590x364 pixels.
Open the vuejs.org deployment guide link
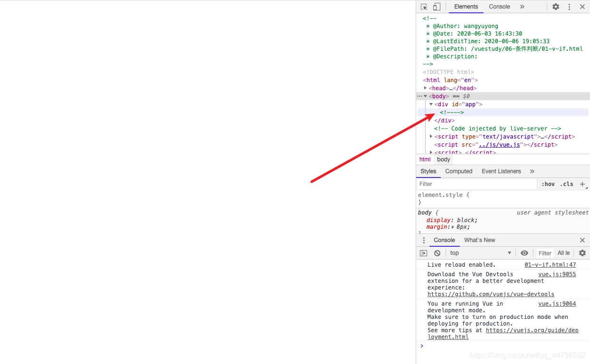[x=503, y=334]
